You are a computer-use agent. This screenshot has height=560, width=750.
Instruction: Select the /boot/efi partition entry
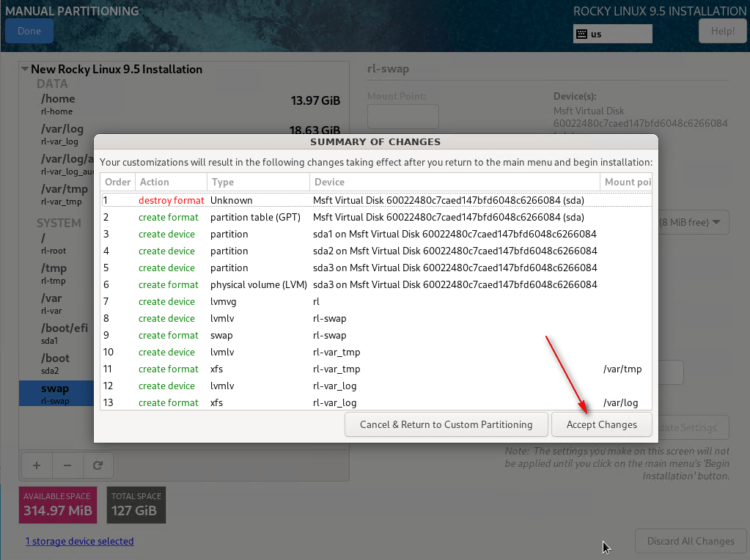tap(59, 334)
